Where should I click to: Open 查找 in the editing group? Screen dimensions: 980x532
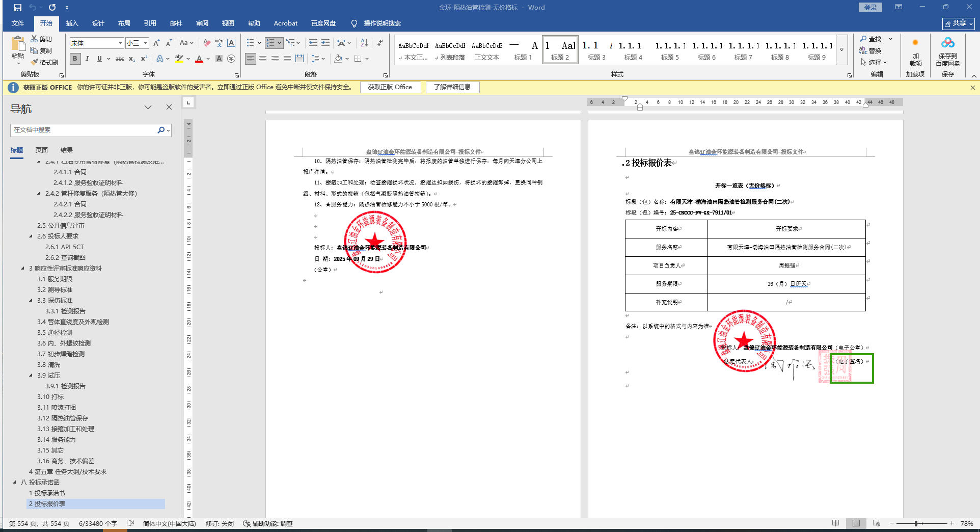point(870,39)
